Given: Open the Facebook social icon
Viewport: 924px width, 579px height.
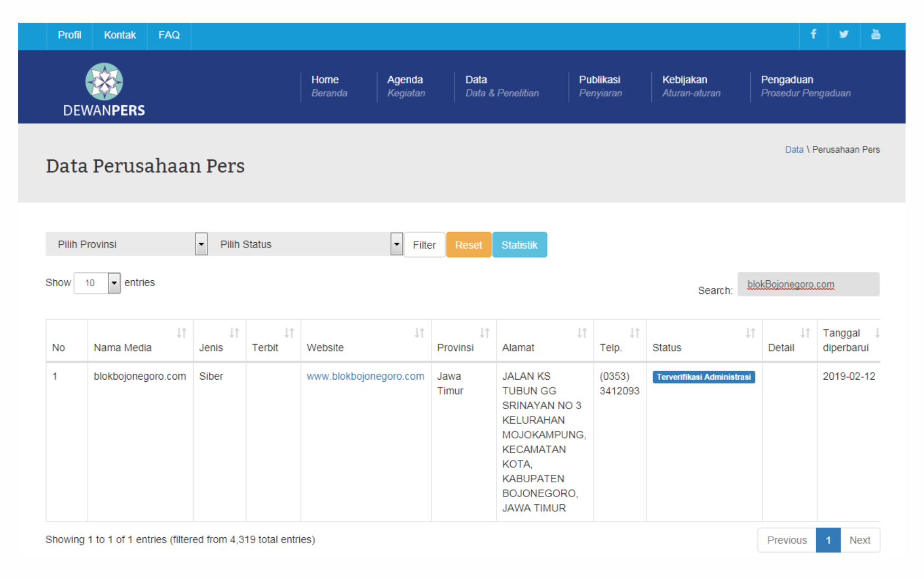Looking at the screenshot, I should [814, 34].
